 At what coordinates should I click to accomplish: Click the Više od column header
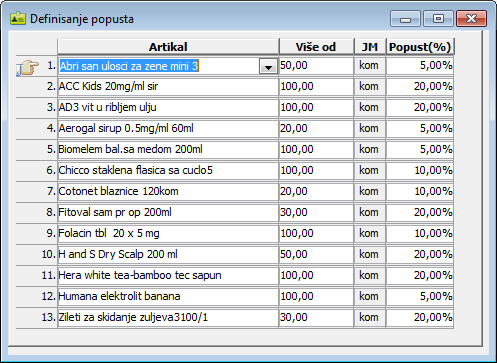[x=316, y=47]
